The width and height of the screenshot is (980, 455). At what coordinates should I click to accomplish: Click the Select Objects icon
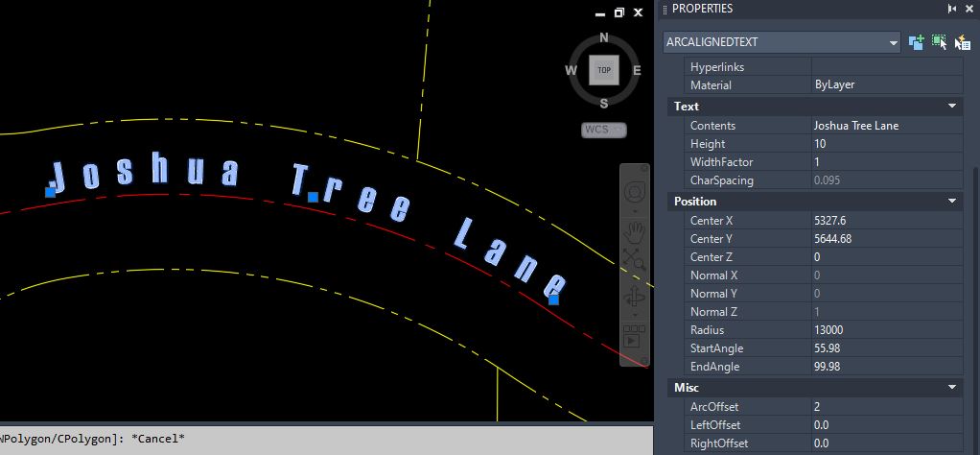click(x=940, y=42)
